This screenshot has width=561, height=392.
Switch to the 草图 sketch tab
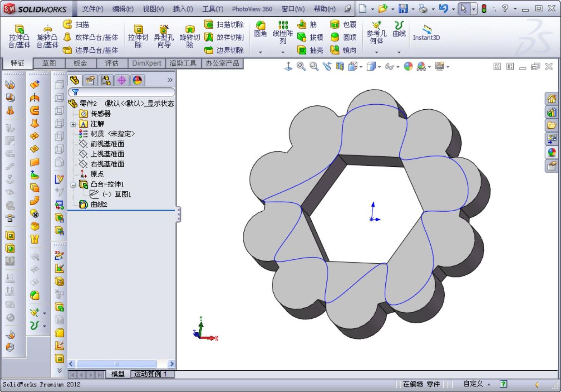(49, 63)
